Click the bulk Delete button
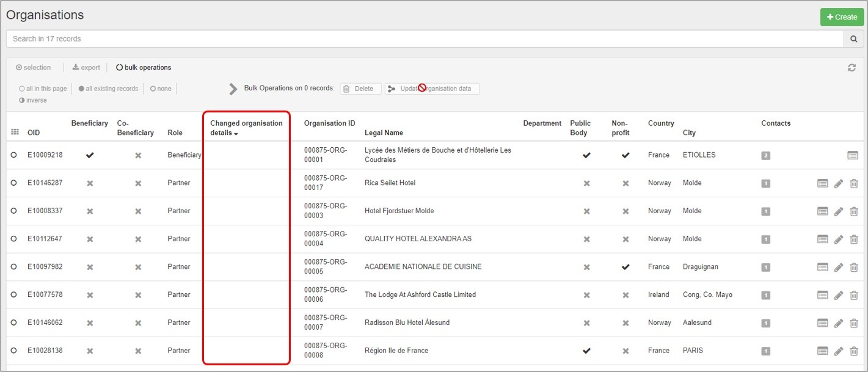 click(360, 89)
